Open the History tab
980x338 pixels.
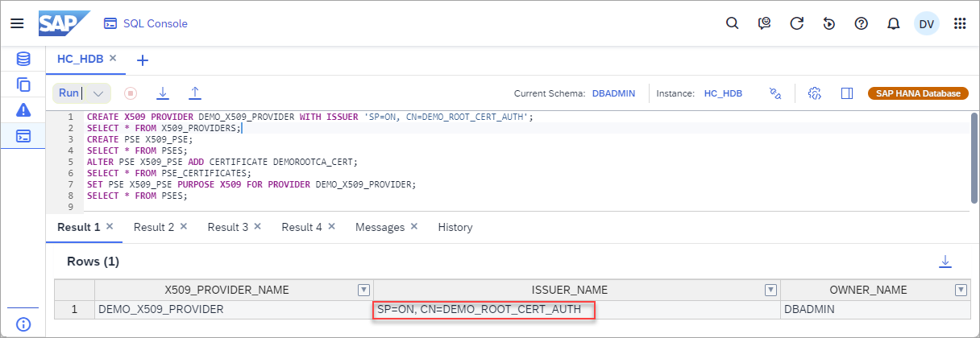pyautogui.click(x=455, y=227)
